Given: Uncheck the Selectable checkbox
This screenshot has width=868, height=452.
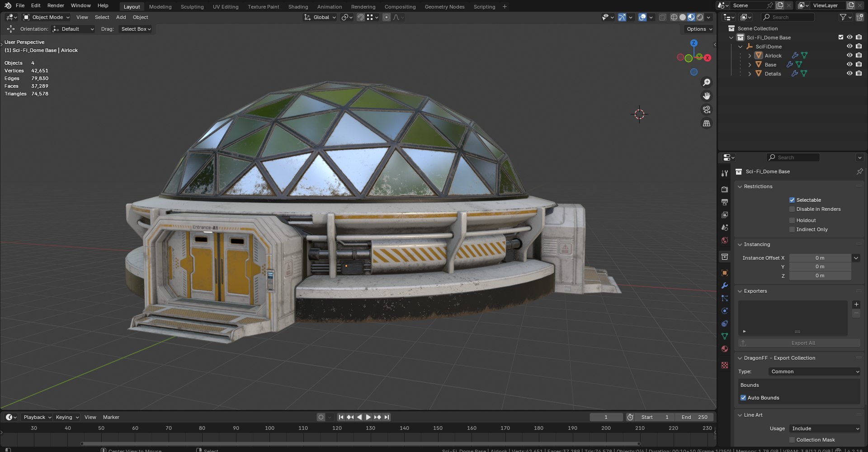Looking at the screenshot, I should (792, 200).
